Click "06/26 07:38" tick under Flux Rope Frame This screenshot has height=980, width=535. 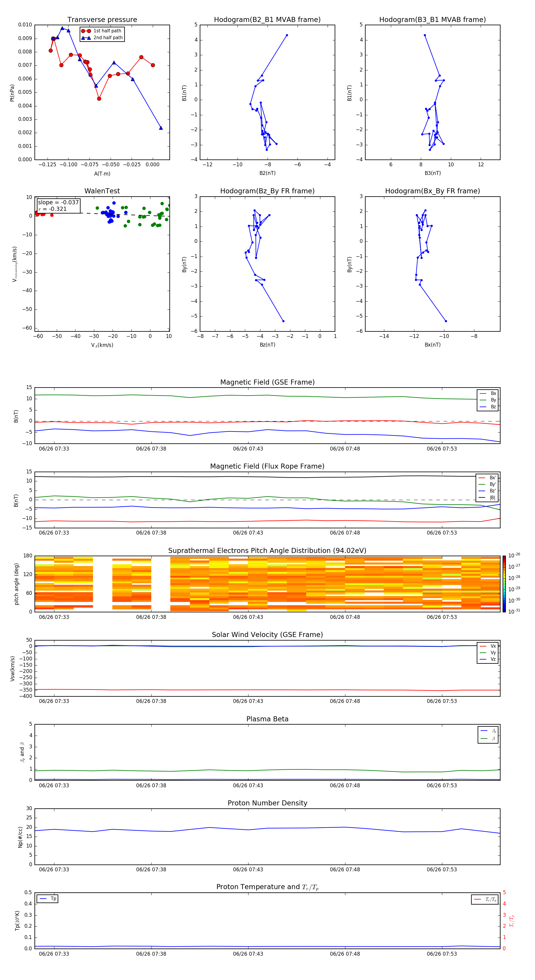click(x=151, y=532)
